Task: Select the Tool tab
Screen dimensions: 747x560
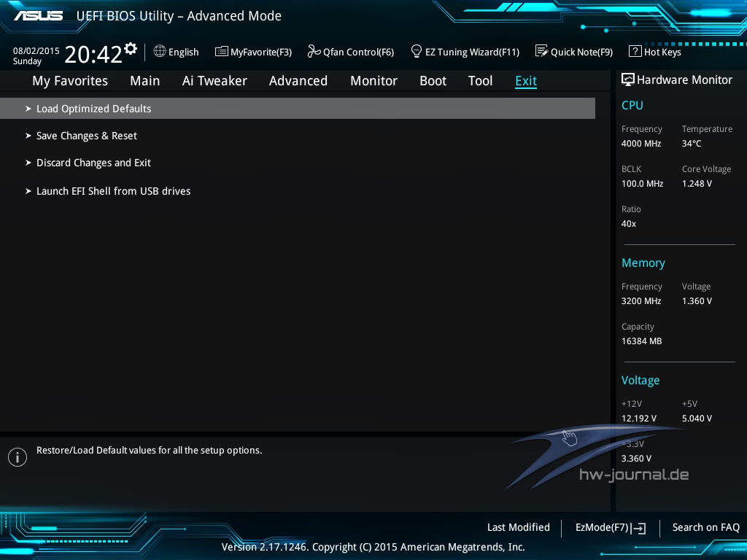Action: coord(480,81)
